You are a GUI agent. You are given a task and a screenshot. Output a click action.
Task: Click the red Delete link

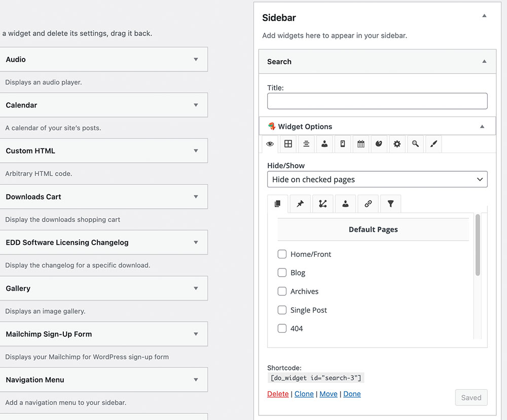pos(278,394)
